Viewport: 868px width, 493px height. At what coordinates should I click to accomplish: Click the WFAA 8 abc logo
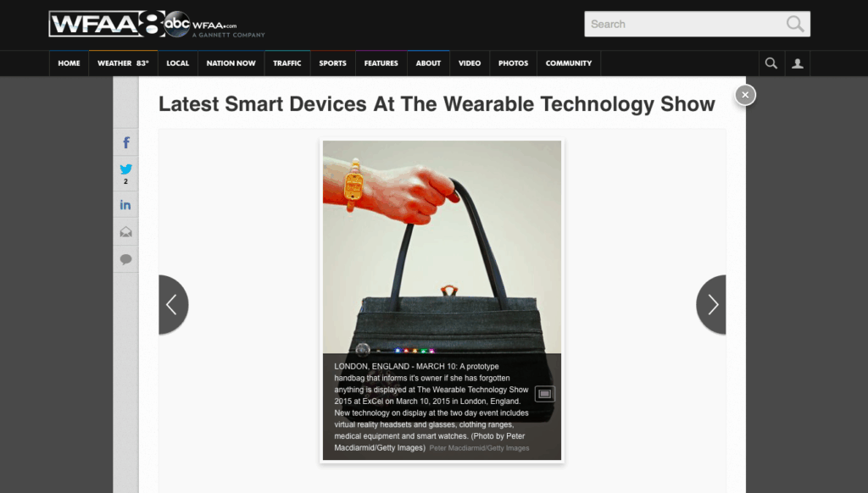tap(157, 25)
